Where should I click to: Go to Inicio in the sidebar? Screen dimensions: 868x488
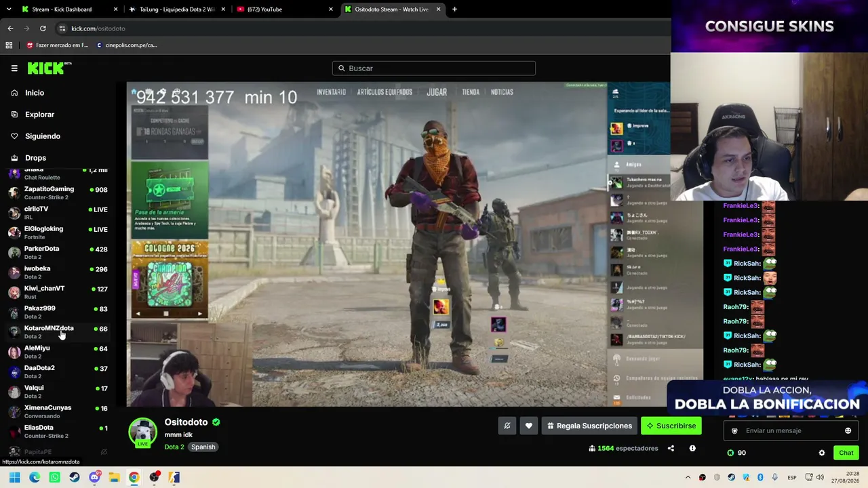click(35, 93)
